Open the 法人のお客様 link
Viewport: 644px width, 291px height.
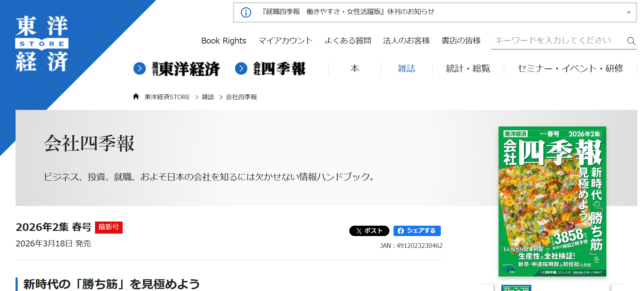point(406,41)
